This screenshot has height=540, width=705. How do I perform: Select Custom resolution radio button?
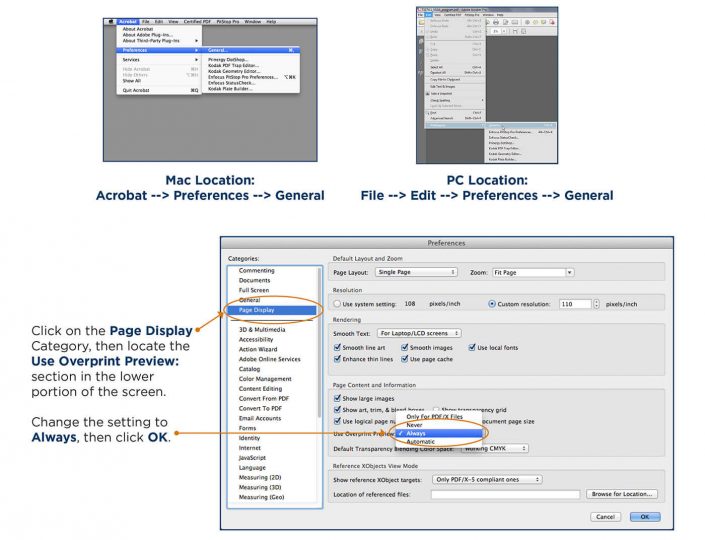pos(492,304)
